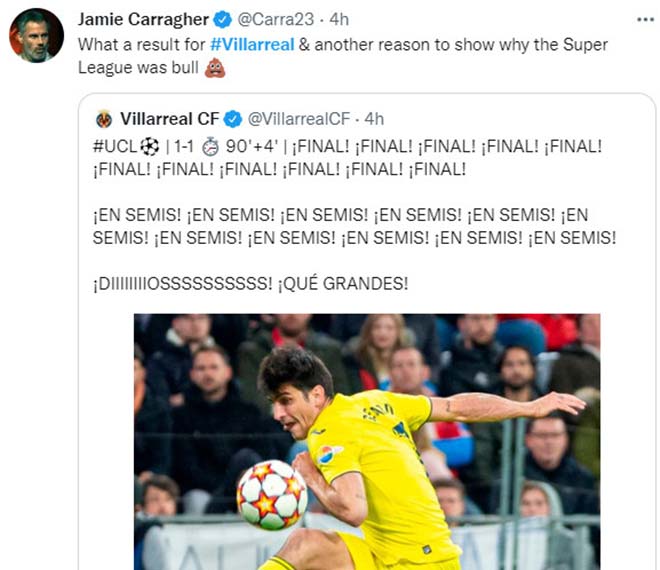The height and width of the screenshot is (570, 660).
Task: Click the poop emoji in the tweet
Action: (215, 68)
